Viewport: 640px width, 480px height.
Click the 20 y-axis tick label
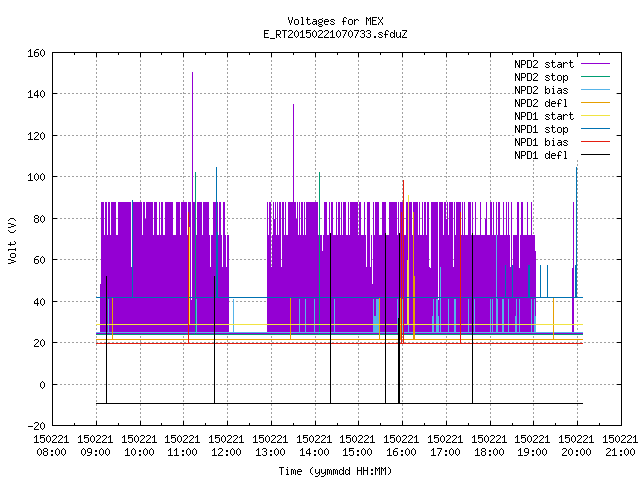(39, 343)
